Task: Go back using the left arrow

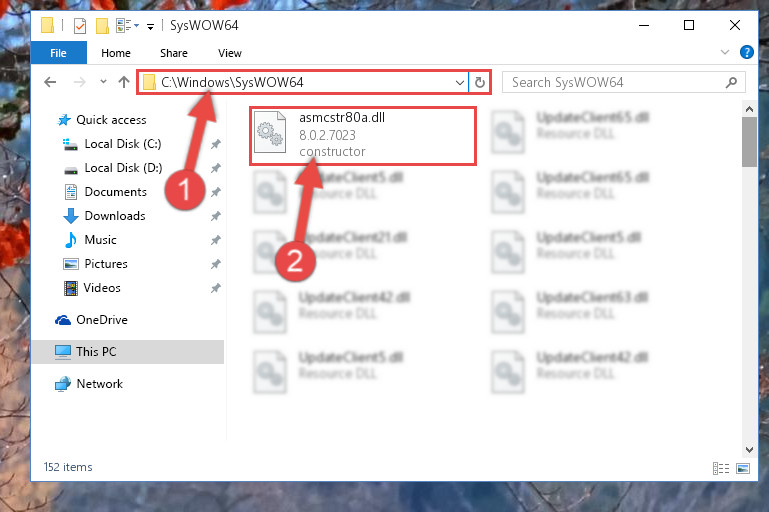Action: [x=50, y=82]
